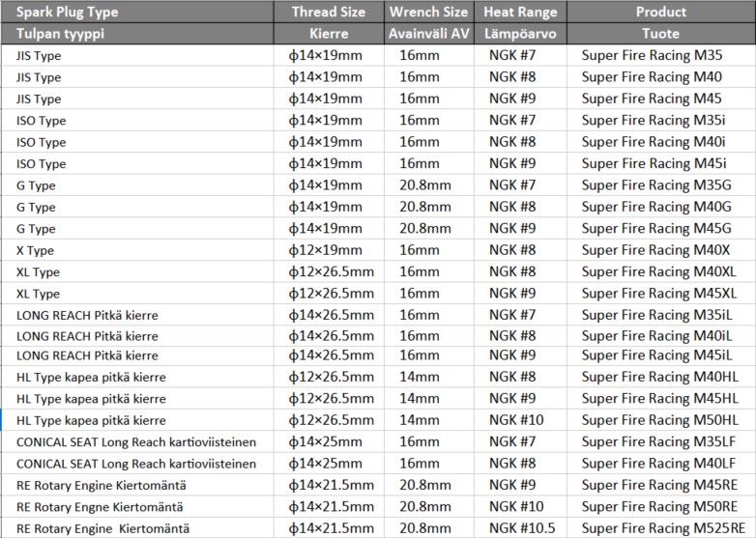
Task: Click thread size cell in M525RE row
Action: tap(329, 528)
